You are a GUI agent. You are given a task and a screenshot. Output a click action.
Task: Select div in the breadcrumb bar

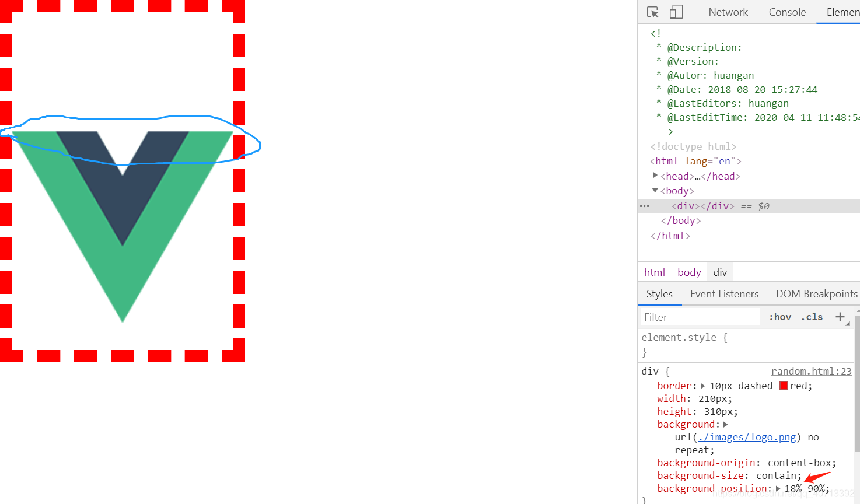coord(720,272)
